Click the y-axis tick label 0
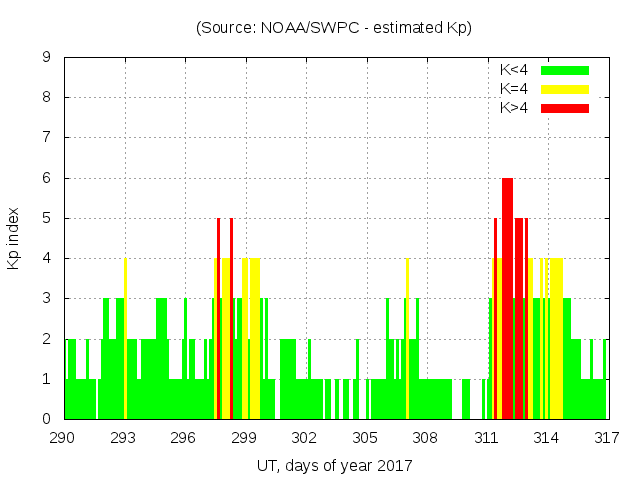The image size is (640, 480). pyautogui.click(x=46, y=419)
